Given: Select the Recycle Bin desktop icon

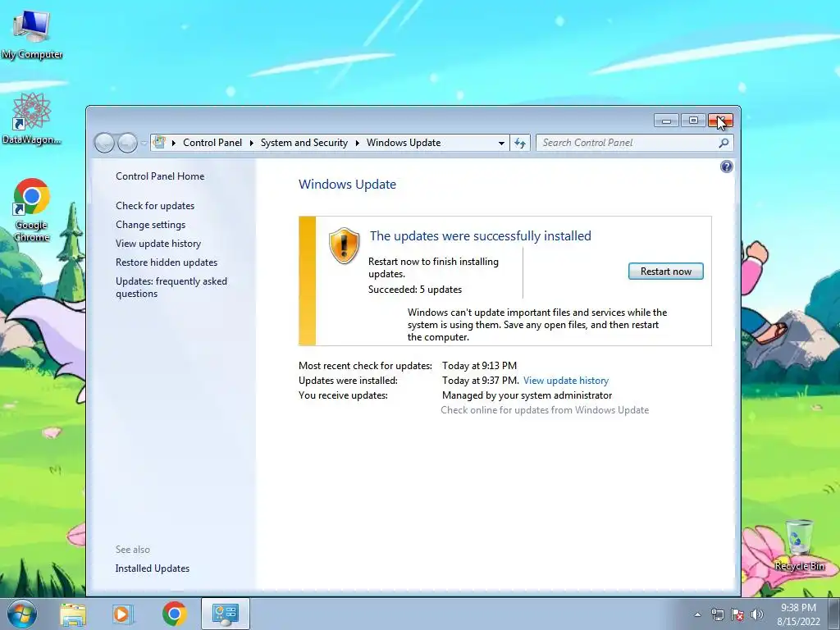Looking at the screenshot, I should click(x=799, y=545).
